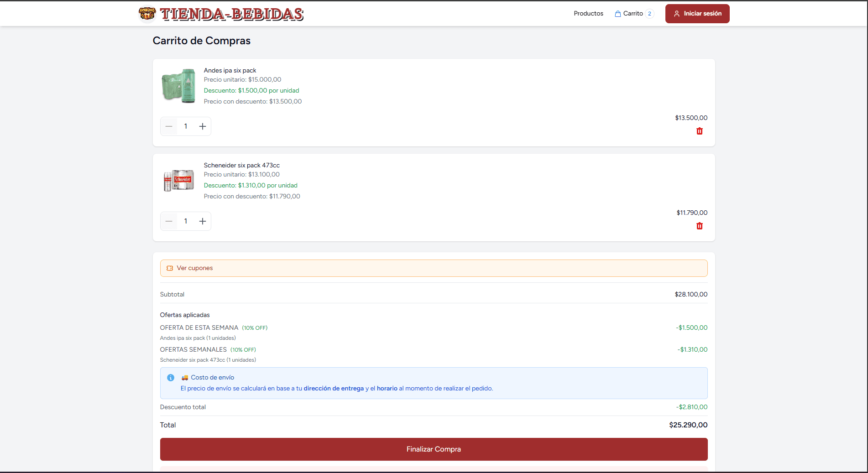
Task: Open the Productos menu item
Action: click(x=588, y=13)
